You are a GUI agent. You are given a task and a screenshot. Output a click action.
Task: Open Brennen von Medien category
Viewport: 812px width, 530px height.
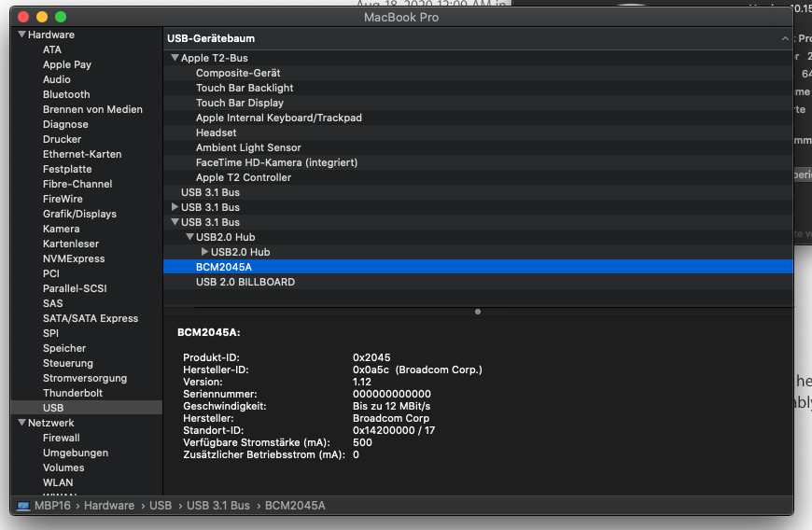(92, 110)
